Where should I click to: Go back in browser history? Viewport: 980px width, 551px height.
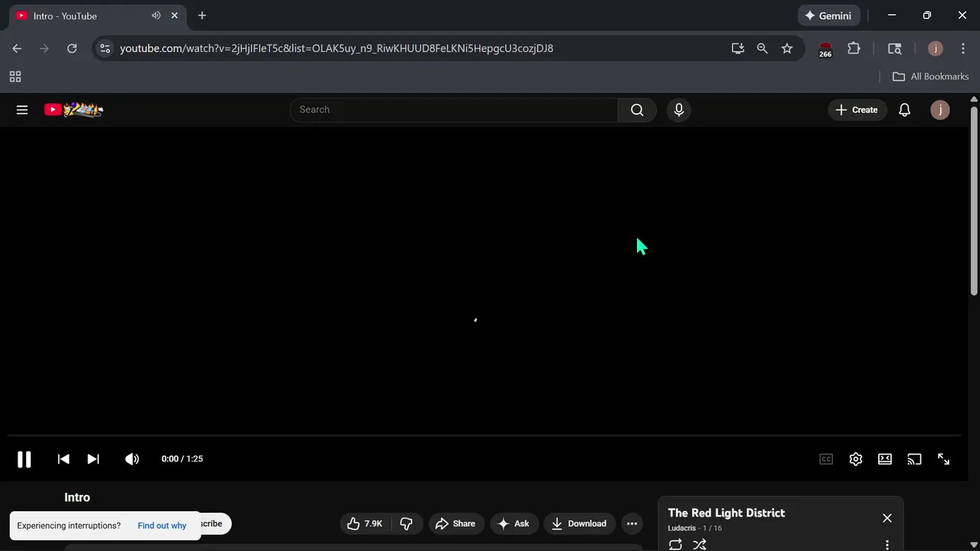point(17,48)
